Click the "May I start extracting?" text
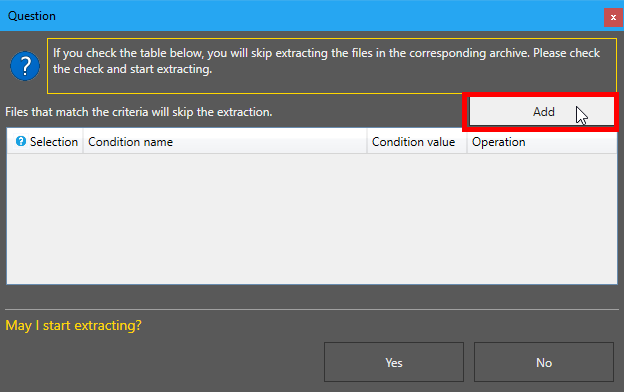This screenshot has width=624, height=392. [74, 326]
